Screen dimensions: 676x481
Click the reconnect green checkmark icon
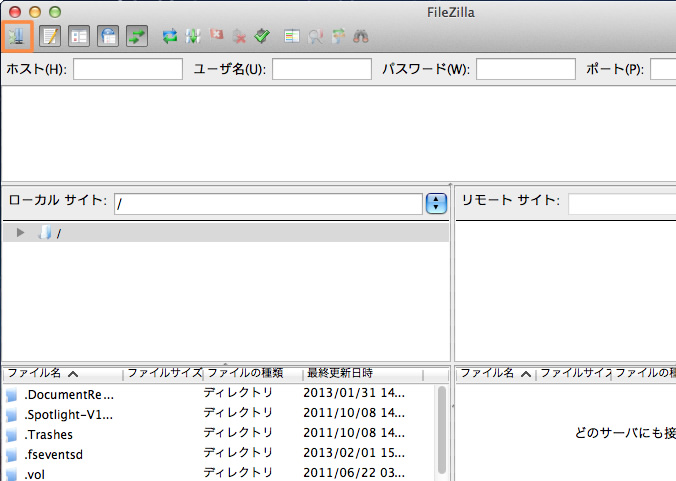click(262, 36)
